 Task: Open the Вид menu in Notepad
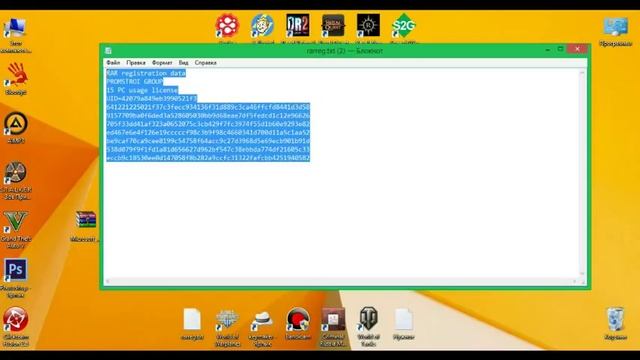183,63
